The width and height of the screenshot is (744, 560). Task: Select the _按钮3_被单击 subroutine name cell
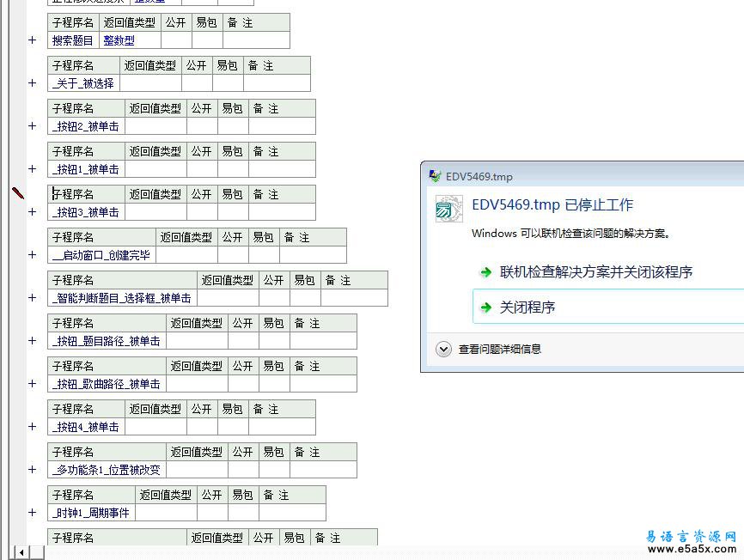pos(86,212)
